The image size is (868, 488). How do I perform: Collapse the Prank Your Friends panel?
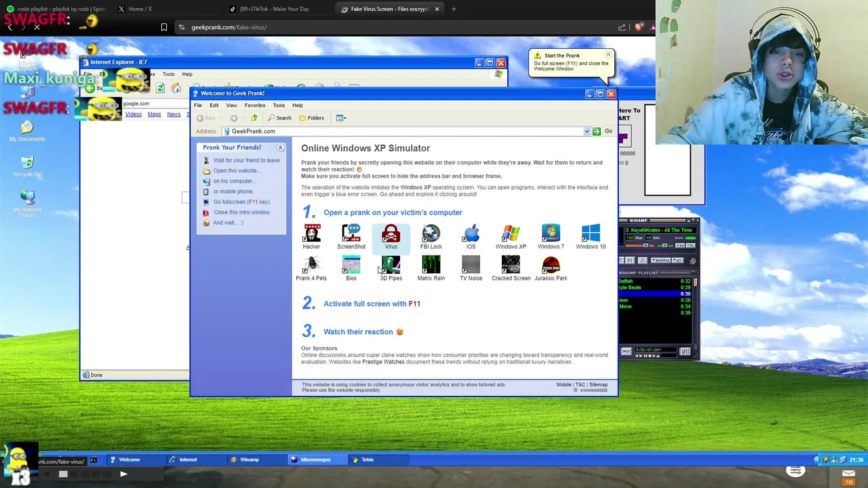click(x=280, y=147)
